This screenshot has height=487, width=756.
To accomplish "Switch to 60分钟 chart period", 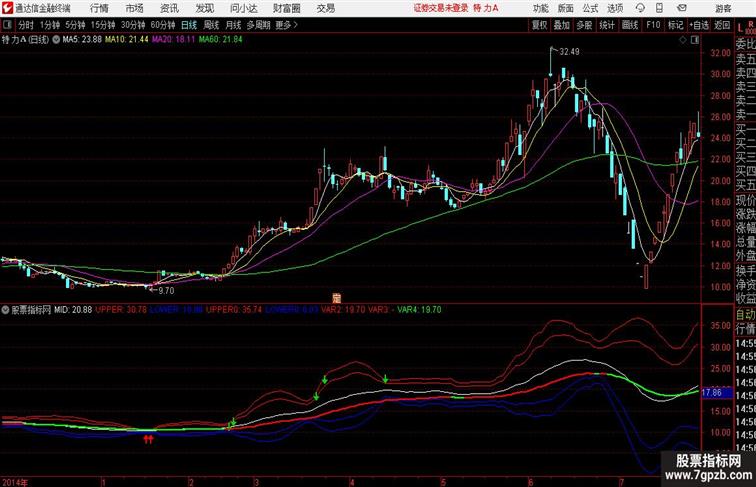I will click(x=163, y=25).
